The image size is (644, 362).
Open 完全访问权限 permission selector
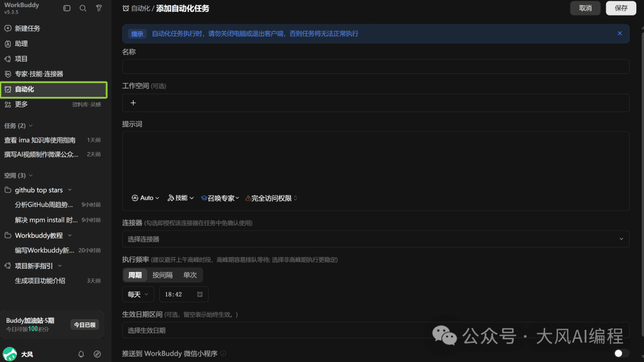click(x=271, y=198)
